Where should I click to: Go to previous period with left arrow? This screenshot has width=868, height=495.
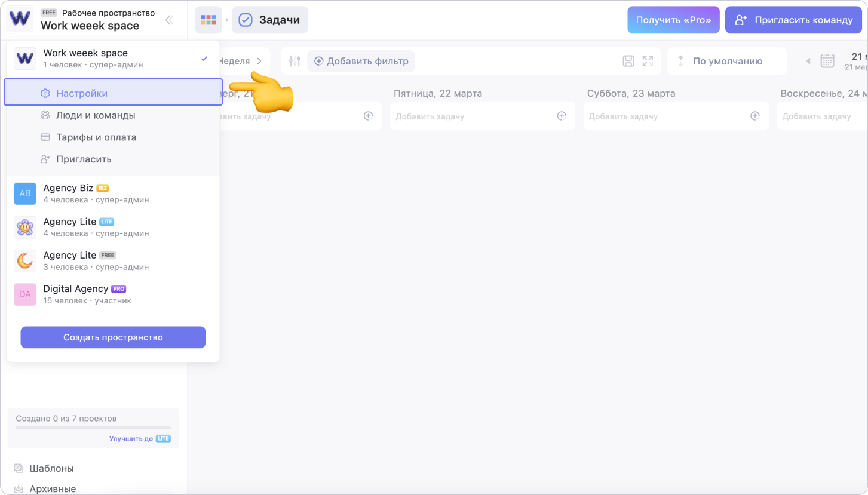coord(809,61)
